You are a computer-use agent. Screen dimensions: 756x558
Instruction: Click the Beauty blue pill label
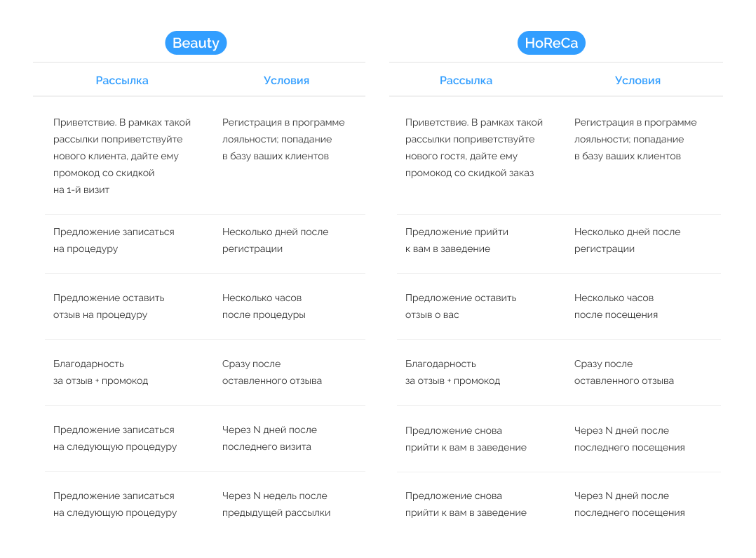point(196,43)
